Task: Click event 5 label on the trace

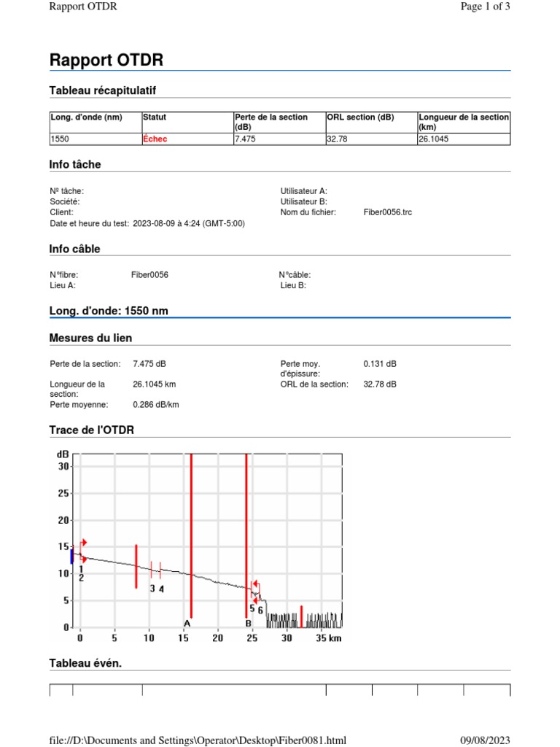Action: tap(252, 608)
